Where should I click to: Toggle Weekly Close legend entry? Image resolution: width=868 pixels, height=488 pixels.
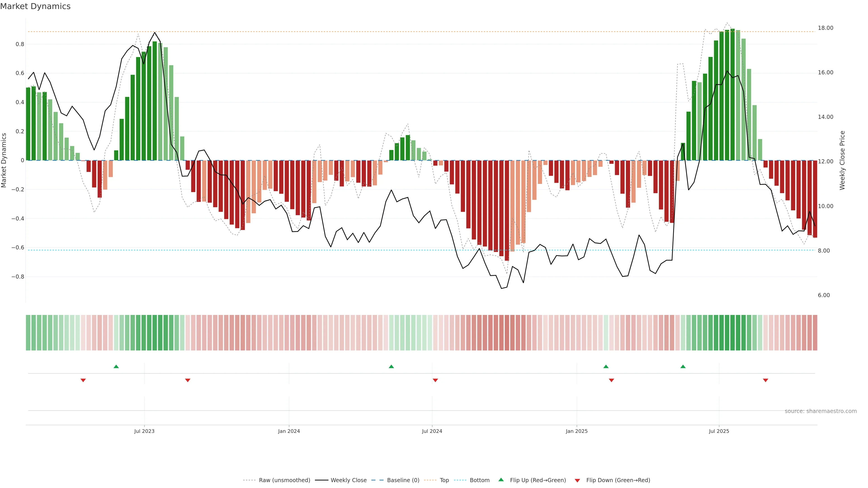[348, 480]
